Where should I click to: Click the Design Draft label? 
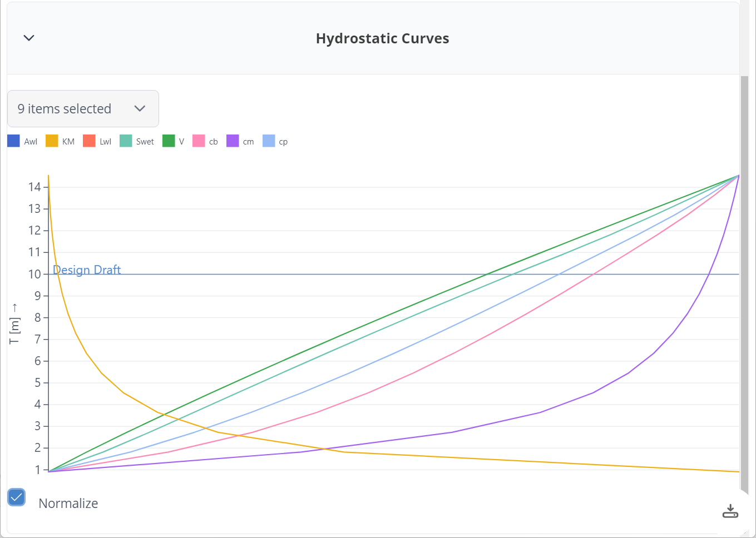point(87,270)
